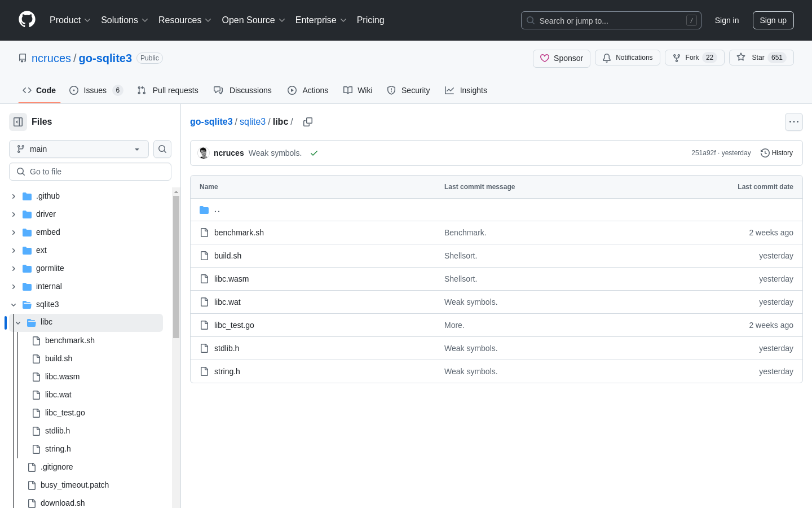Image resolution: width=812 pixels, height=508 pixels.
Task: Click Shellsort. message on build.sh row
Action: click(461, 256)
